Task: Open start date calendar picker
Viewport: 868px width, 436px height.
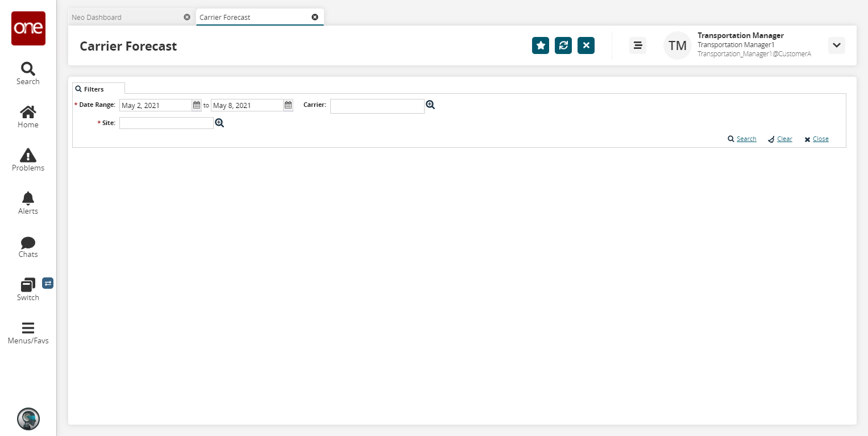Action: 197,105
